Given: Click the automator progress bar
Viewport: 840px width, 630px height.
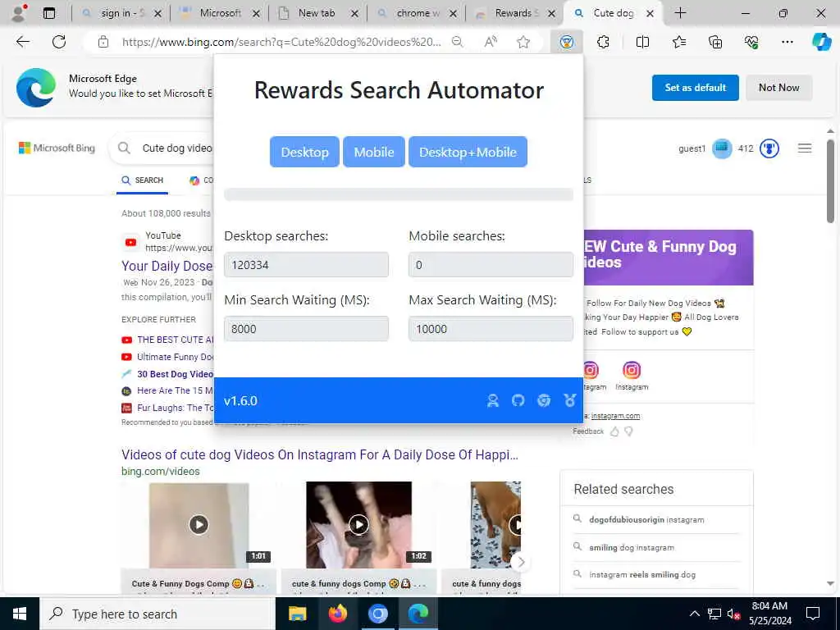Looking at the screenshot, I should 399,194.
